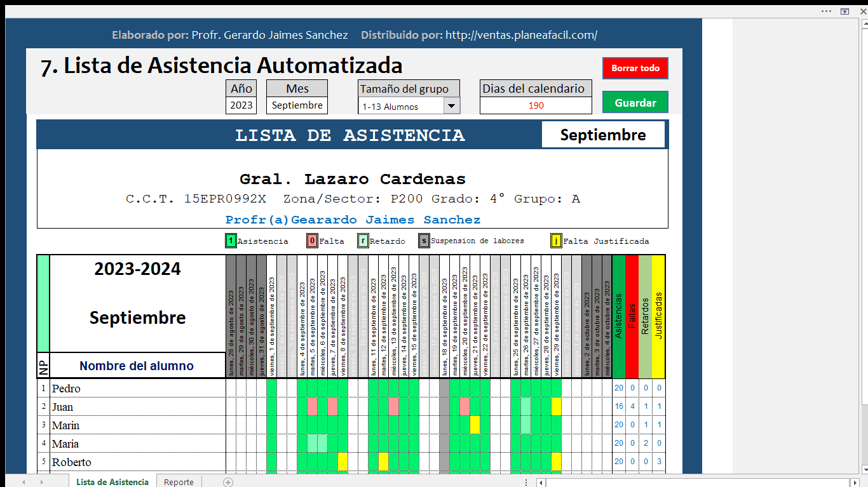The height and width of the screenshot is (487, 868).
Task: Select the Lista de Asistencia tab
Action: click(x=112, y=482)
